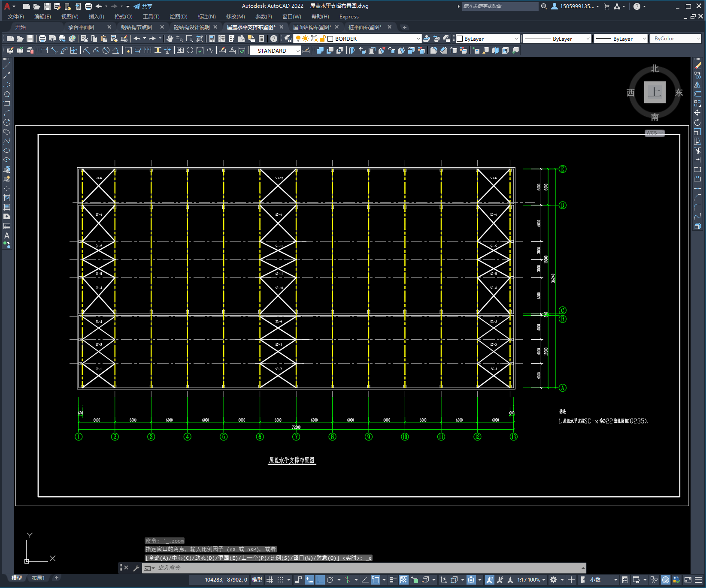Select the Rotate tool in modify toolbar
The image size is (706, 588).
[x=697, y=122]
